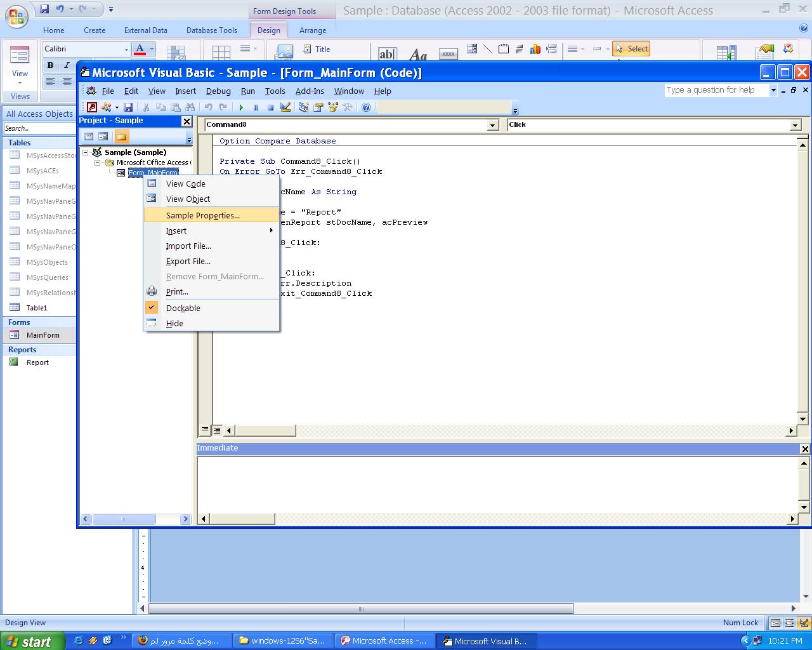Screen dimensions: 812x650
Task: Click the horizontal scrollbar of code window
Action: pos(510,430)
